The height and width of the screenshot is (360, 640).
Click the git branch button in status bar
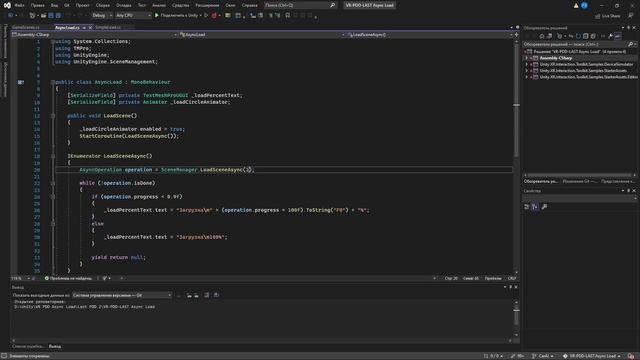(x=542, y=356)
